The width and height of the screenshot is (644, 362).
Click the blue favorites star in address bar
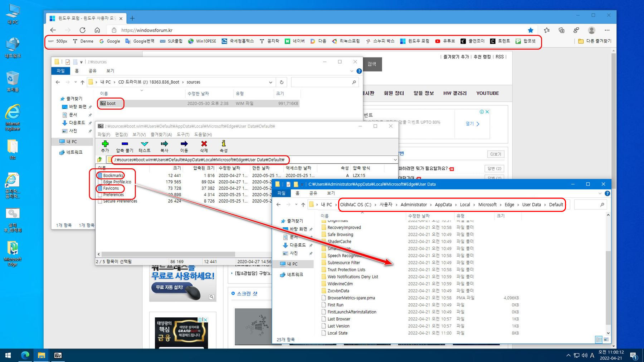(x=531, y=30)
